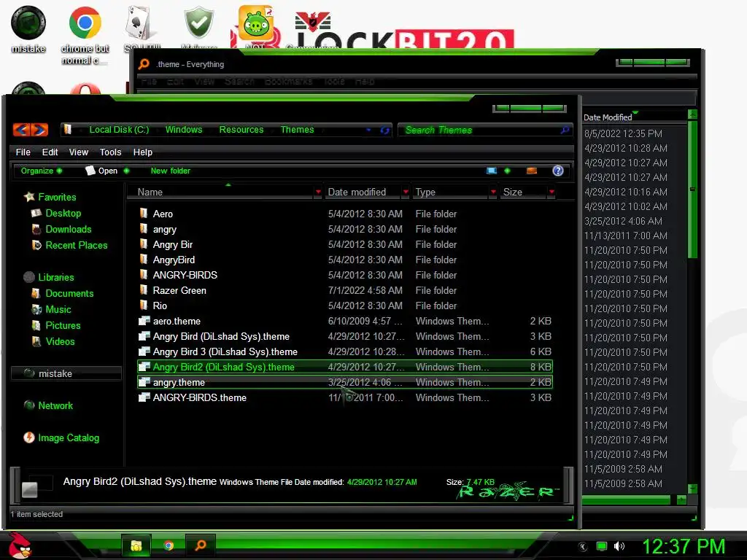
Task: Toggle the preview pane icon
Action: click(532, 171)
